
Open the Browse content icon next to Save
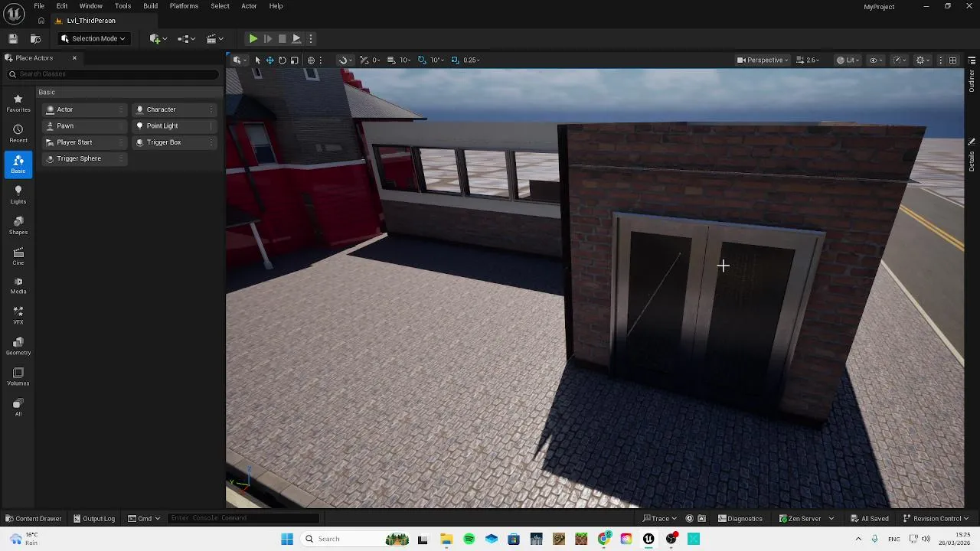point(35,38)
